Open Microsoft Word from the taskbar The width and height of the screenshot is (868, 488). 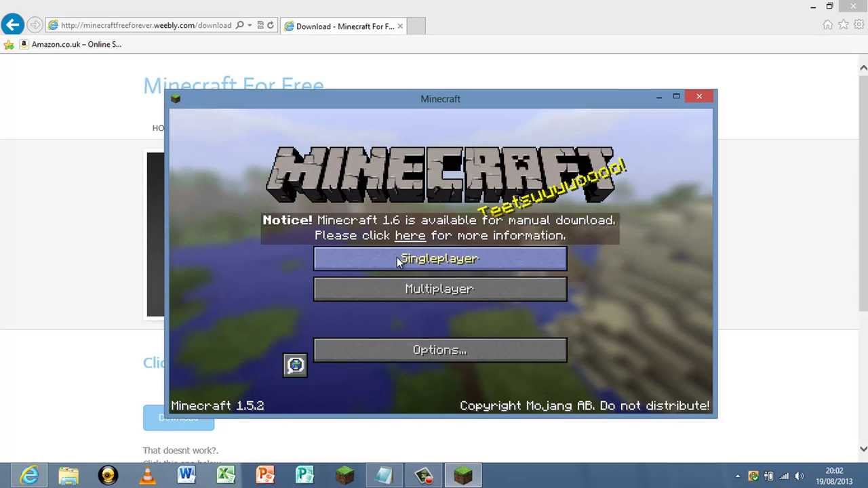point(186,475)
